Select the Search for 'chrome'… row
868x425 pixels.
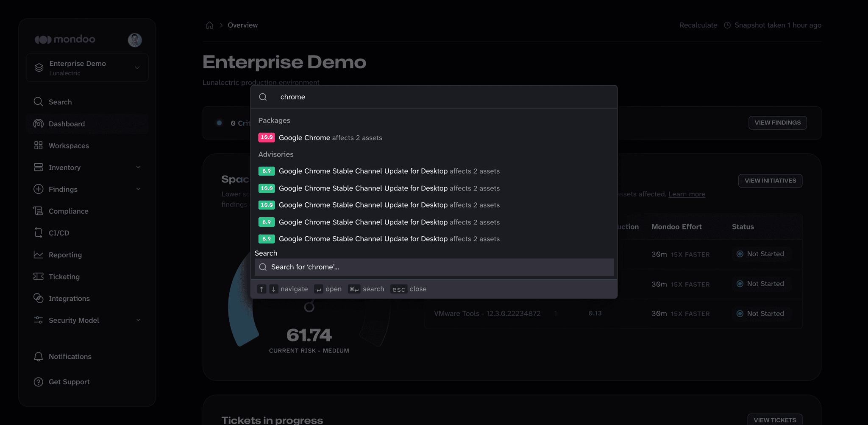point(434,267)
